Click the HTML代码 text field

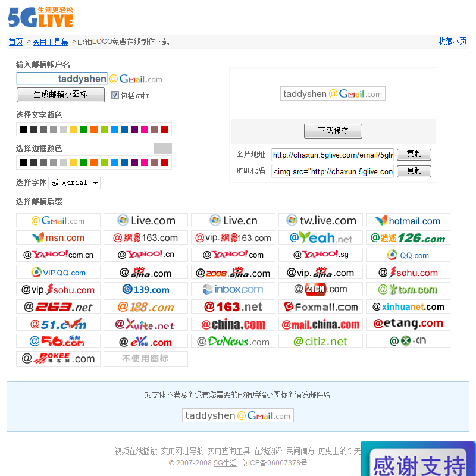coord(333,171)
